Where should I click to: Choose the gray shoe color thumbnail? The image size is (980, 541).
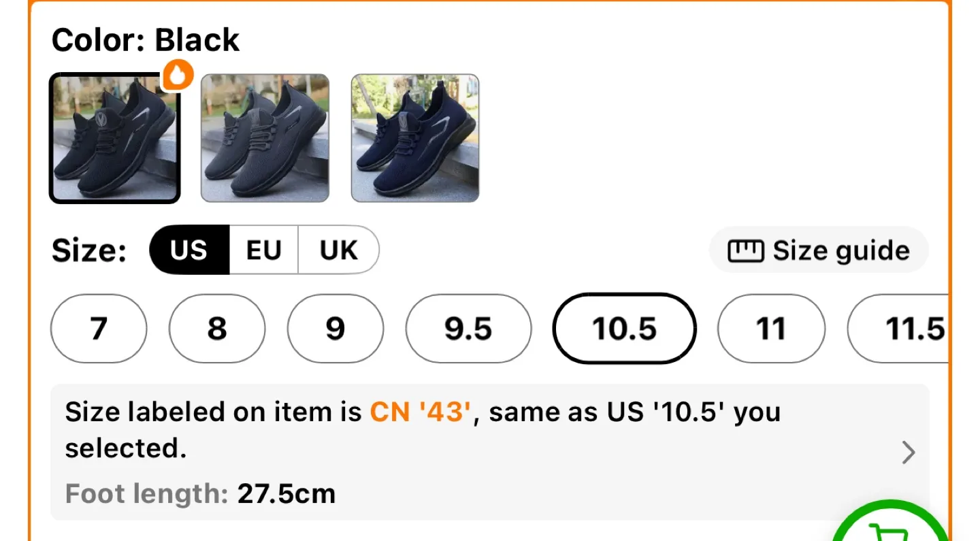(265, 138)
